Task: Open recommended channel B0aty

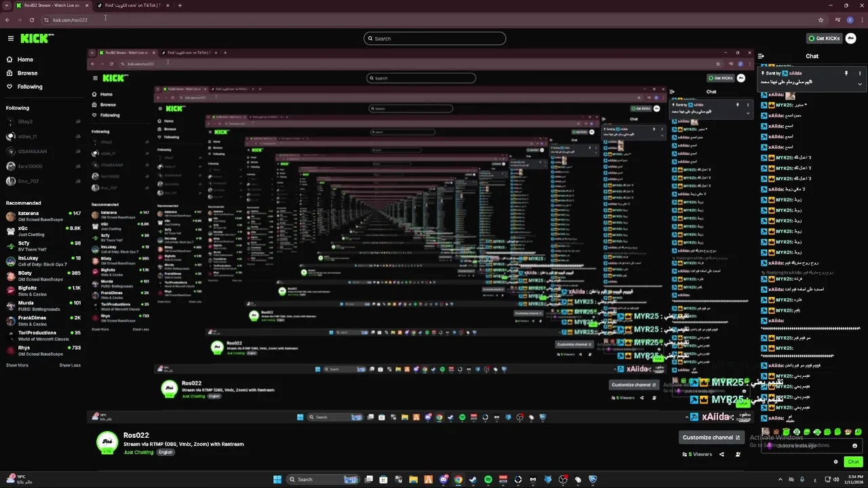Action: pos(43,276)
